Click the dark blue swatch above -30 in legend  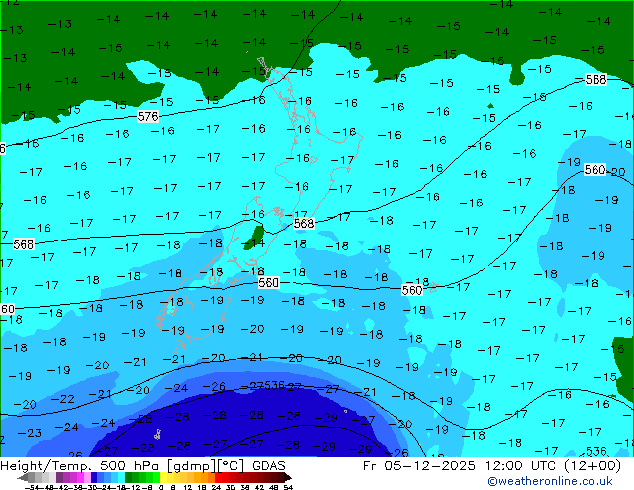coord(94,477)
